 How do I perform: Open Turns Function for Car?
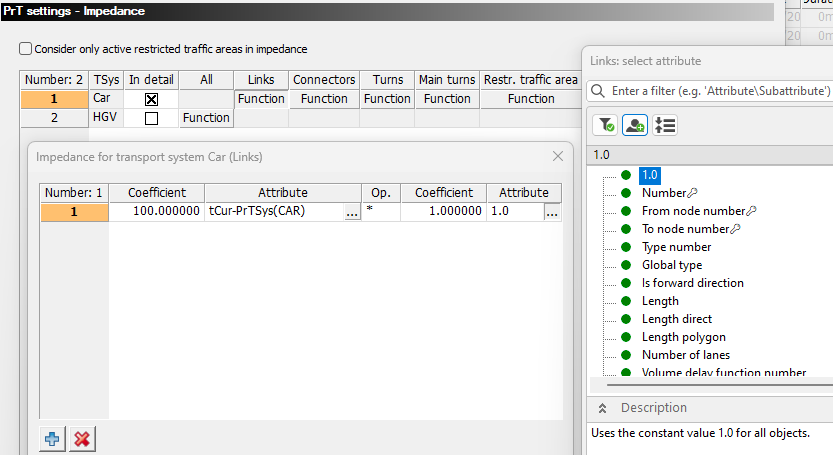pyautogui.click(x=387, y=99)
